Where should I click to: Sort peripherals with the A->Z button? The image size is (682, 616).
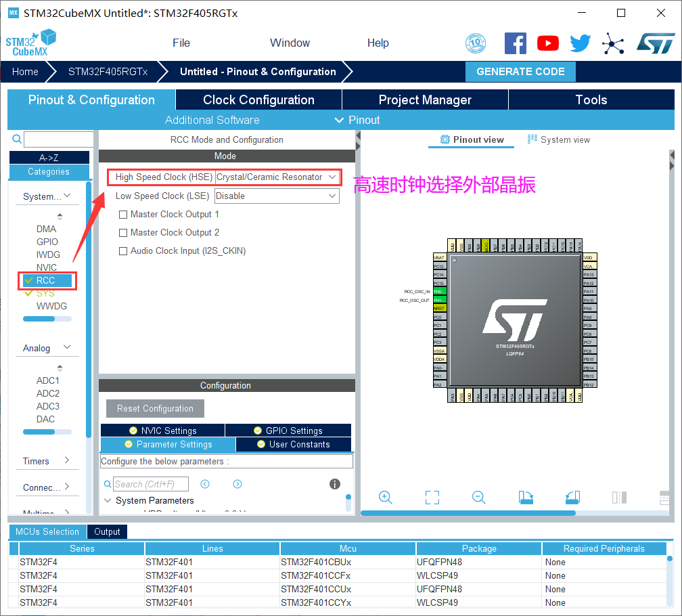pyautogui.click(x=49, y=158)
